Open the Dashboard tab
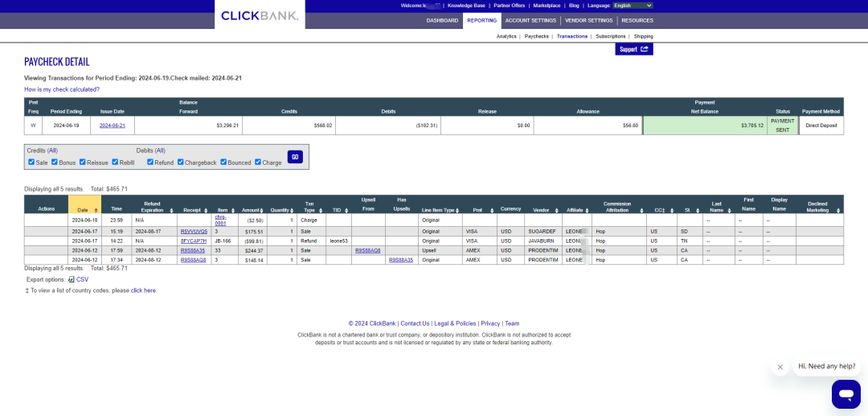Viewport: 868px width, 416px height. click(442, 20)
